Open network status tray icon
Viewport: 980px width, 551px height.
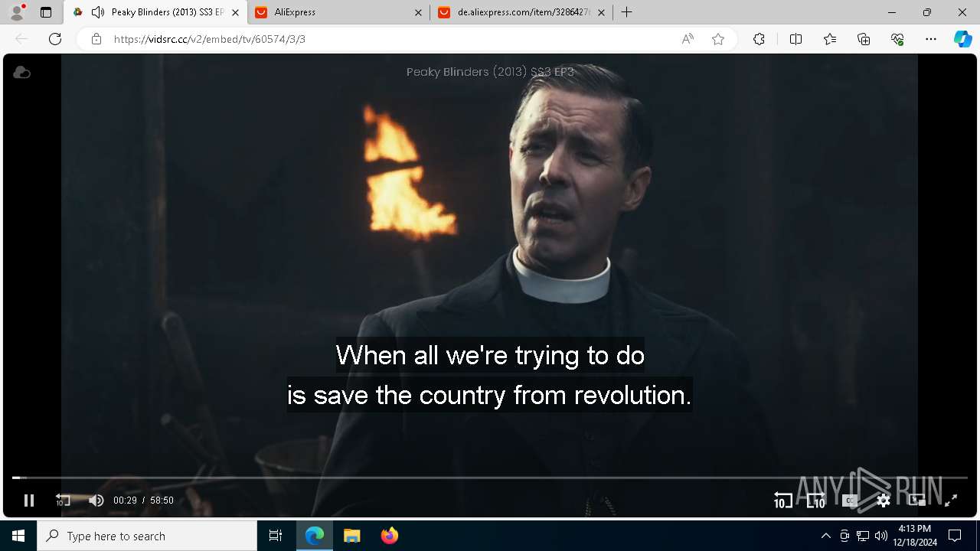coord(863,536)
